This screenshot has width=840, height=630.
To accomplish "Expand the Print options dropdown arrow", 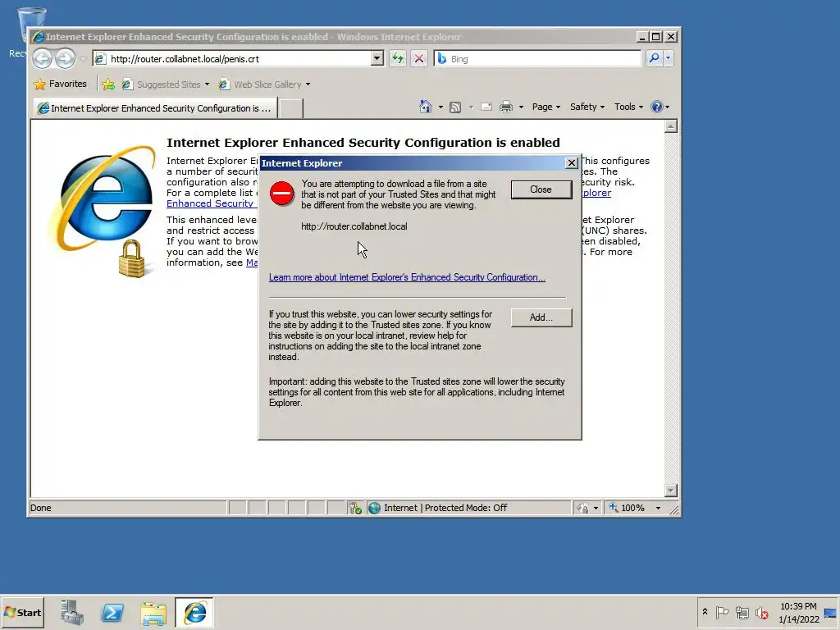I will point(521,107).
